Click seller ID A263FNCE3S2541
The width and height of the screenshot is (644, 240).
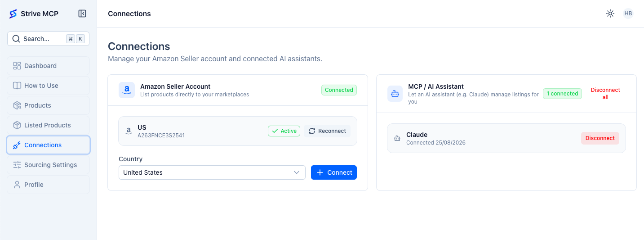(161, 135)
